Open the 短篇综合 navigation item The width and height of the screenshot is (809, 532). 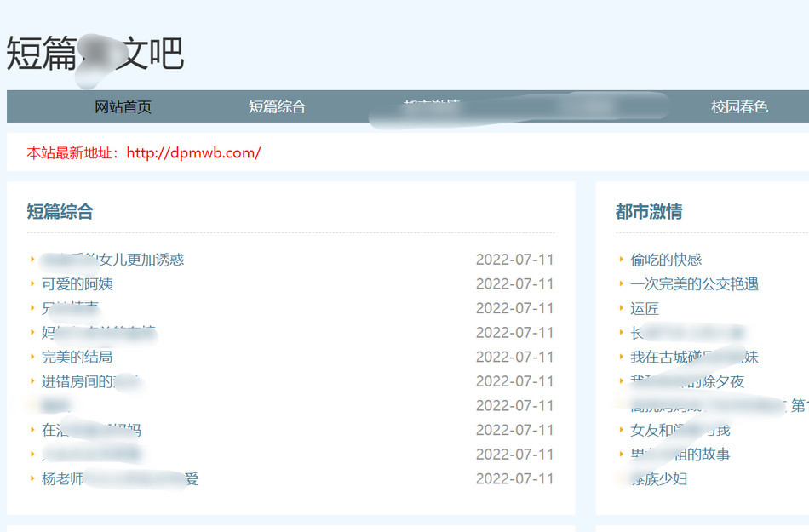[277, 106]
